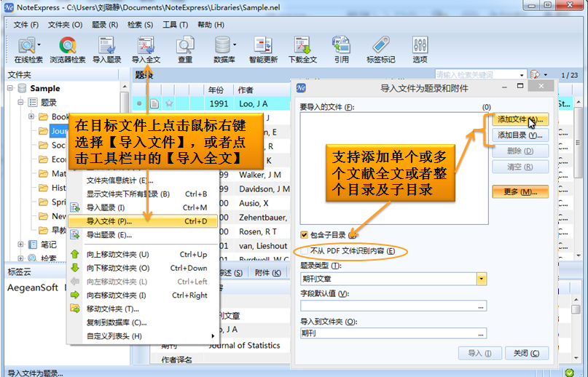Open the 引用 citation tool
The width and height of the screenshot is (588, 377).
[341, 49]
